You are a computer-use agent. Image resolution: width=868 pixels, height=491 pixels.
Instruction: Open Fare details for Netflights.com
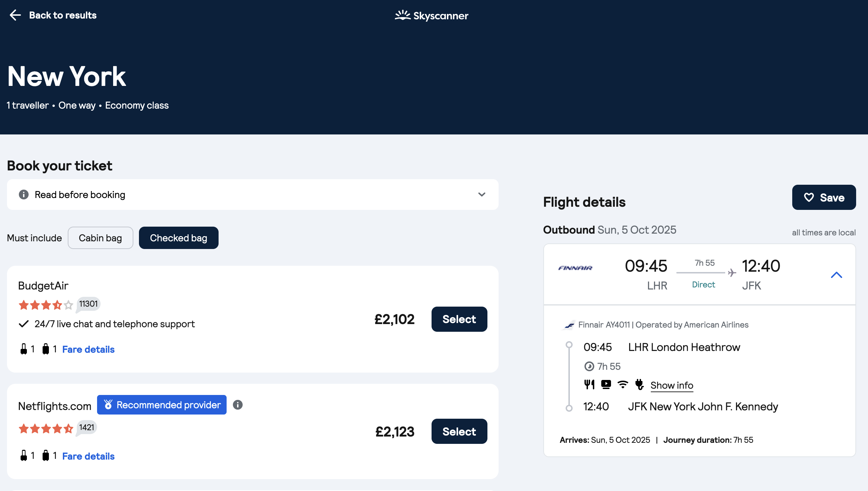pyautogui.click(x=88, y=456)
